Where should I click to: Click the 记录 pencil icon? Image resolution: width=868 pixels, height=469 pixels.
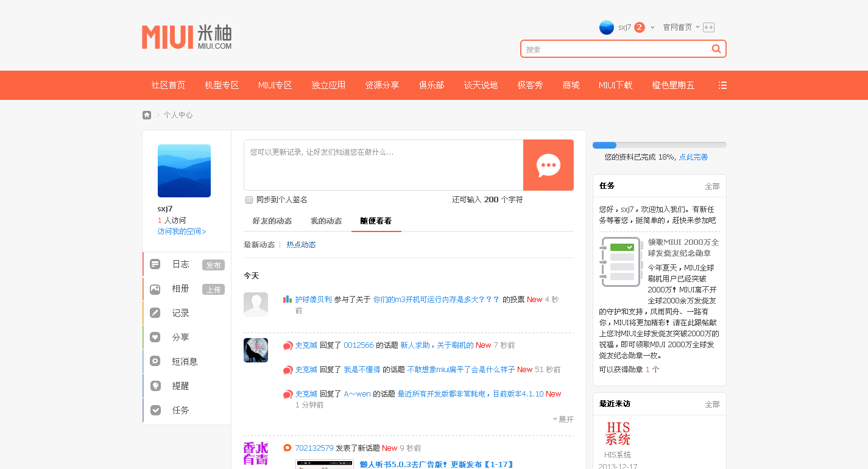click(155, 313)
